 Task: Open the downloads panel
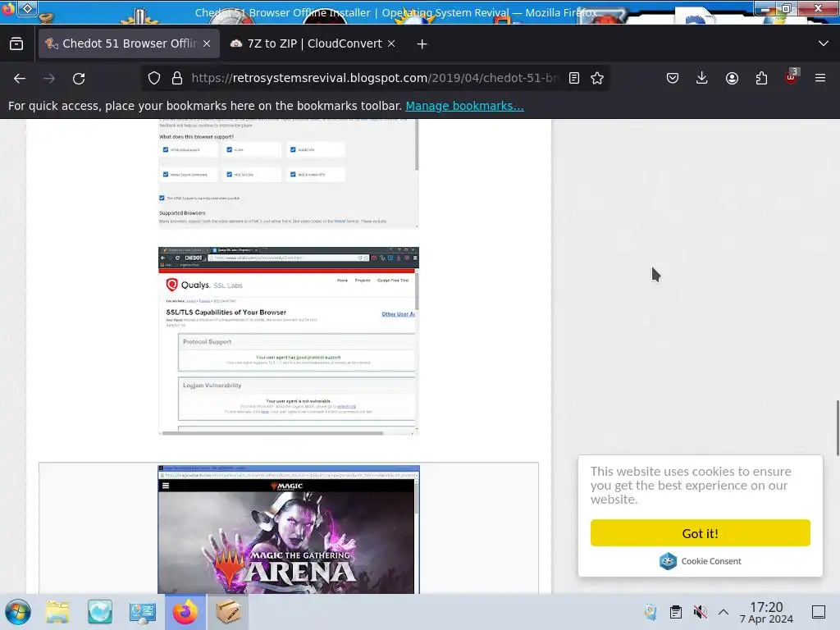[x=702, y=78]
